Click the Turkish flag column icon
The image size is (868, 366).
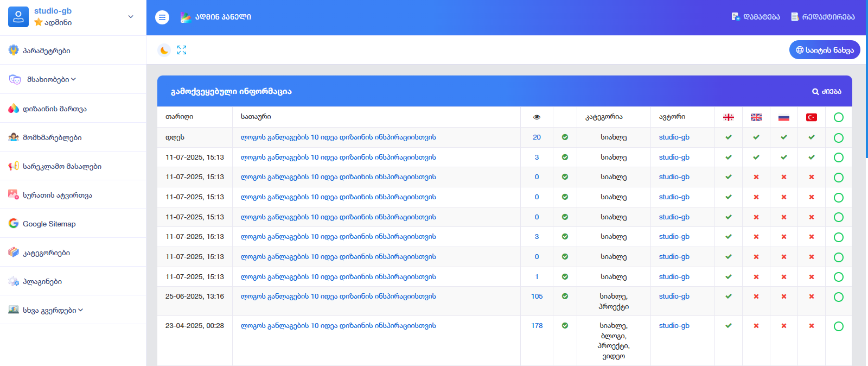point(812,117)
